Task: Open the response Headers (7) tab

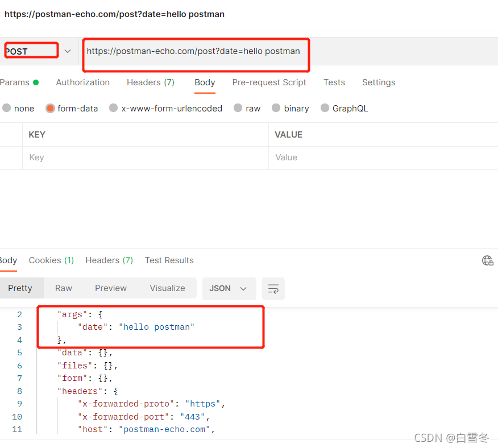Action: [109, 260]
